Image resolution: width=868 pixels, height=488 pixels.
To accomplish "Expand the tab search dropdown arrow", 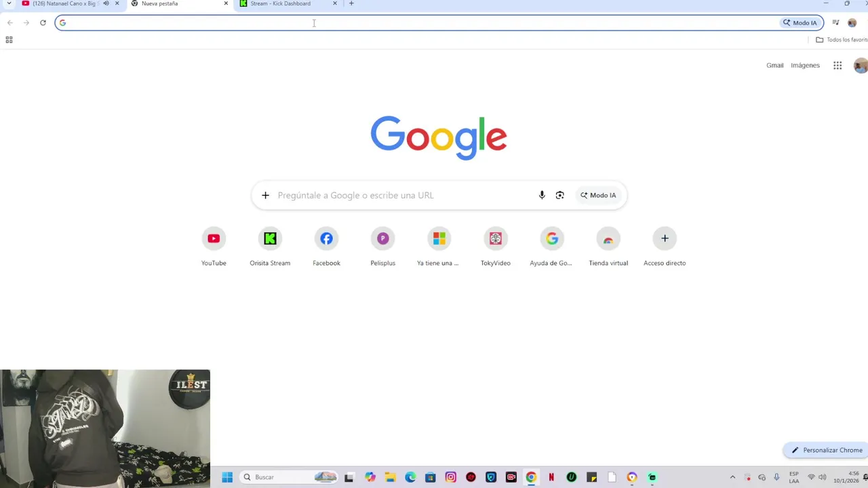I will [9, 3].
